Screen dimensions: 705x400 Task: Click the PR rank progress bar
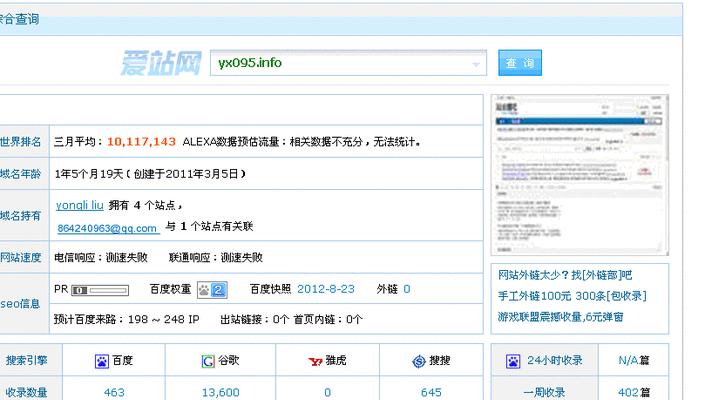[x=100, y=290]
